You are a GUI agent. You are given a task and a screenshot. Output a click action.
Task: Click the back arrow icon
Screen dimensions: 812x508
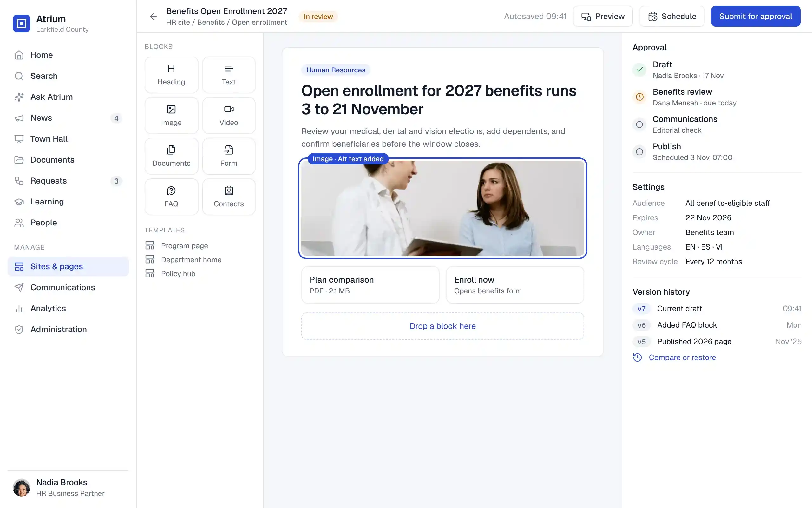153,17
